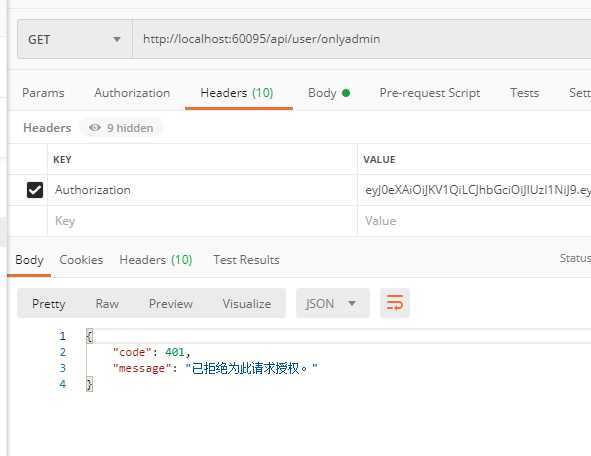
Task: Click the KEY column header
Action: 62,160
